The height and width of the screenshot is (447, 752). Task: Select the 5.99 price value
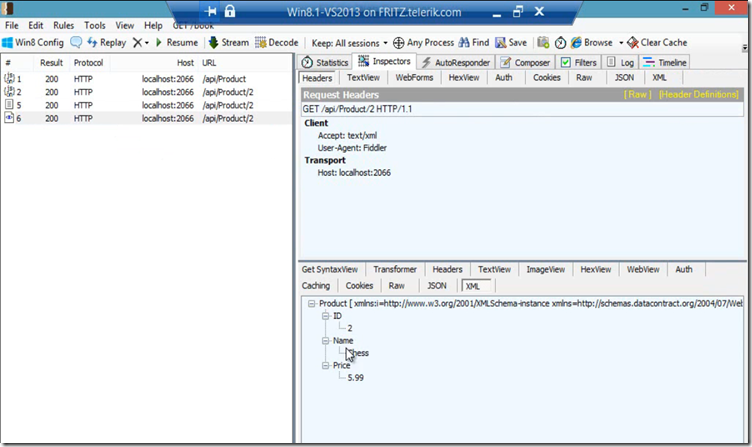(355, 378)
